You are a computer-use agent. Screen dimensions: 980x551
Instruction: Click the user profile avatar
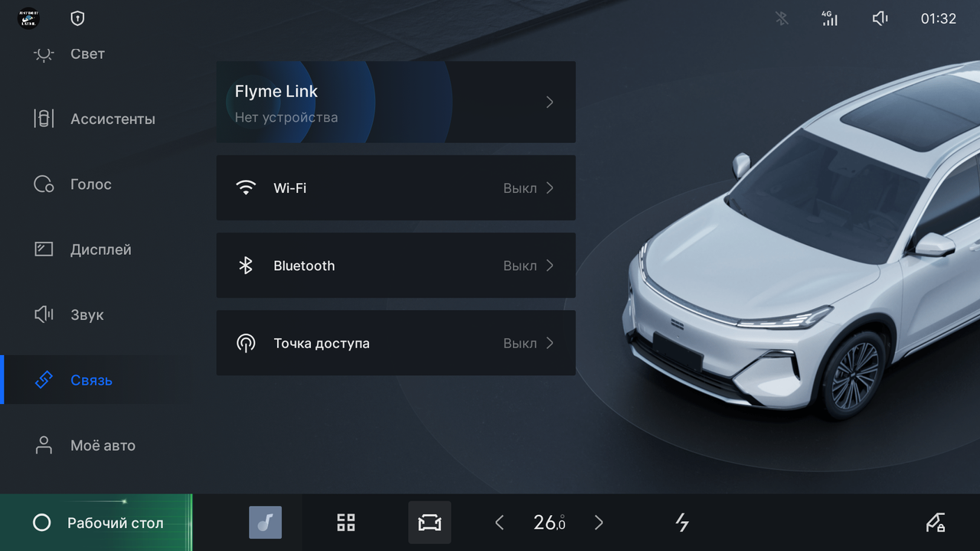click(x=29, y=18)
